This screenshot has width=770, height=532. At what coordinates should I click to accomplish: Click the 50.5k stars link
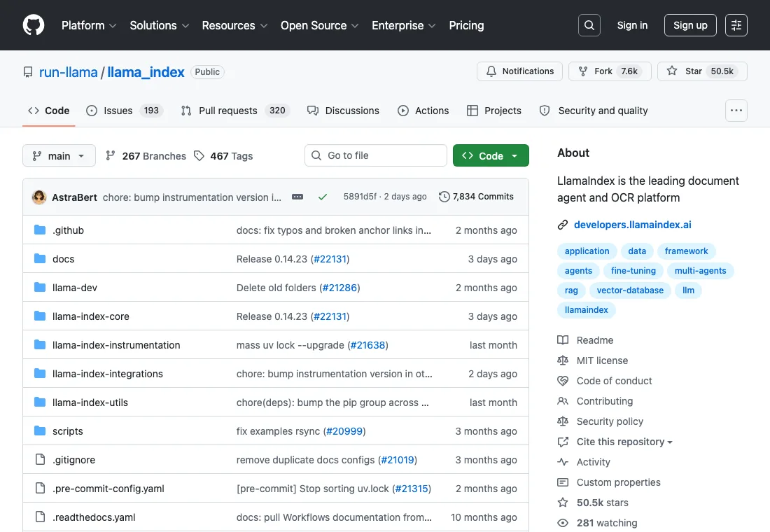[603, 503]
